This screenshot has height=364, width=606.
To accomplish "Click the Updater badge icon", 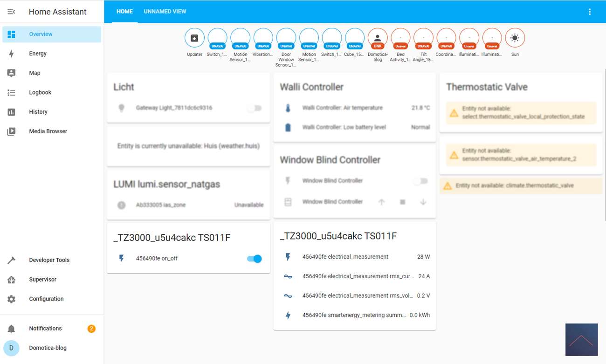I will coord(194,38).
